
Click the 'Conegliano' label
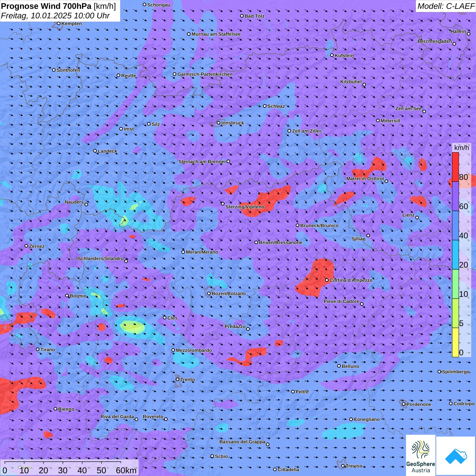click(x=367, y=419)
